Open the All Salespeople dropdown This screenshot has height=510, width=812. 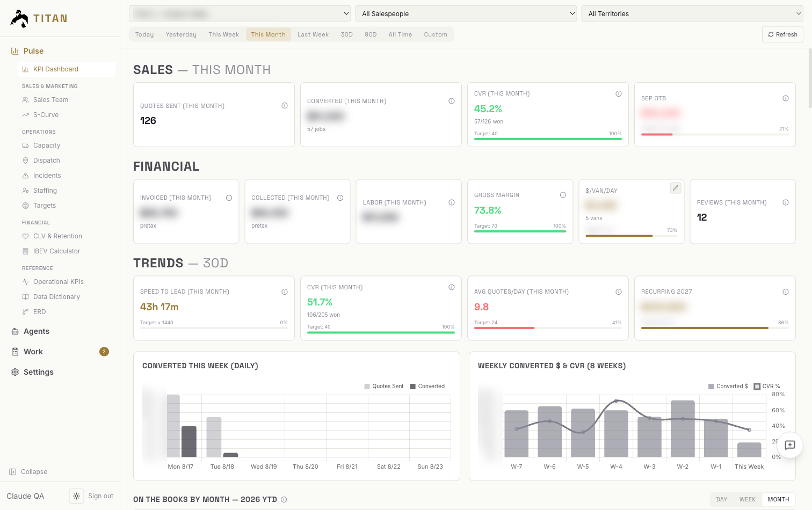466,14
